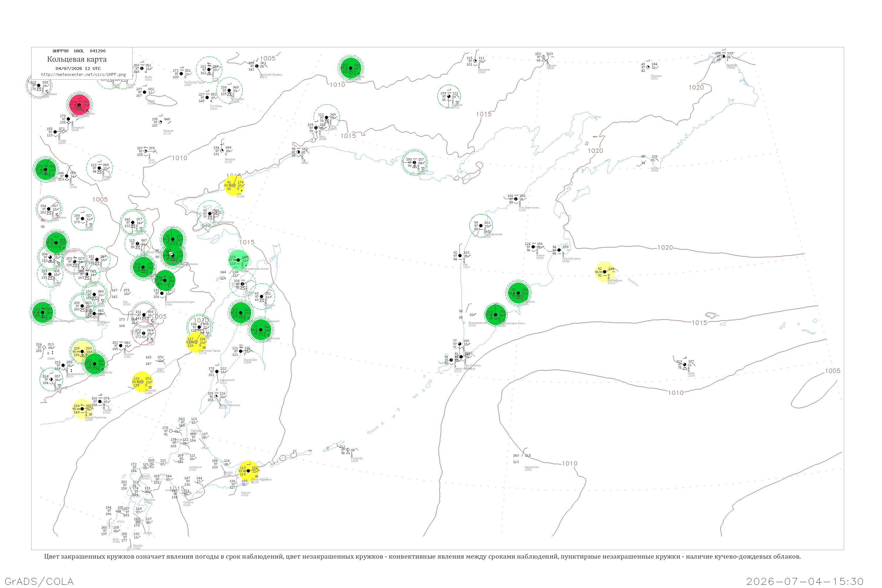Select the Токо 31137 station symbol
This screenshot has height=588, width=882.
146,151
